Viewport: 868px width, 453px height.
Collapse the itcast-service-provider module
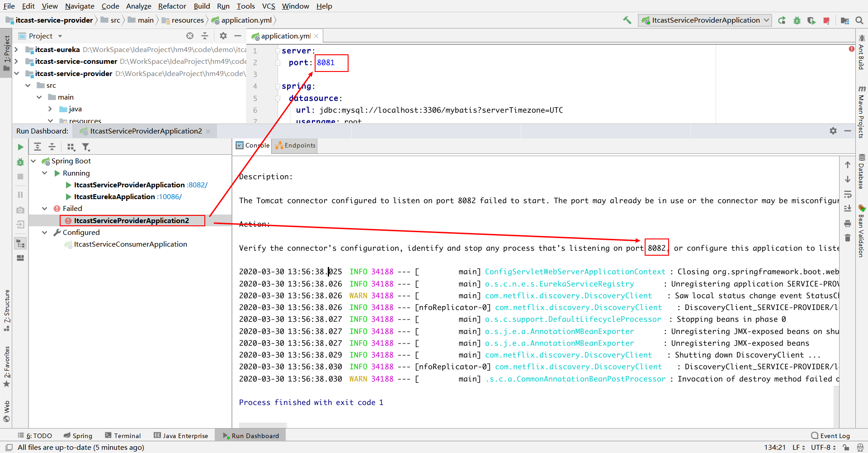(x=16, y=73)
